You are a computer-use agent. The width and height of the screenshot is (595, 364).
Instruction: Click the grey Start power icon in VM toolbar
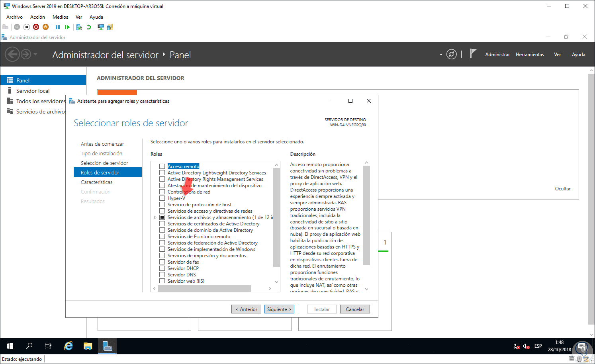point(17,27)
